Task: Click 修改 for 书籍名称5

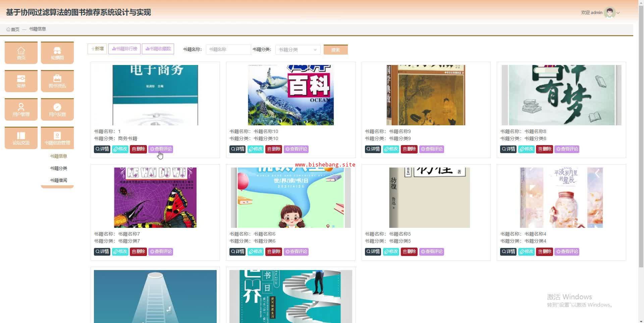Action: 391,252
